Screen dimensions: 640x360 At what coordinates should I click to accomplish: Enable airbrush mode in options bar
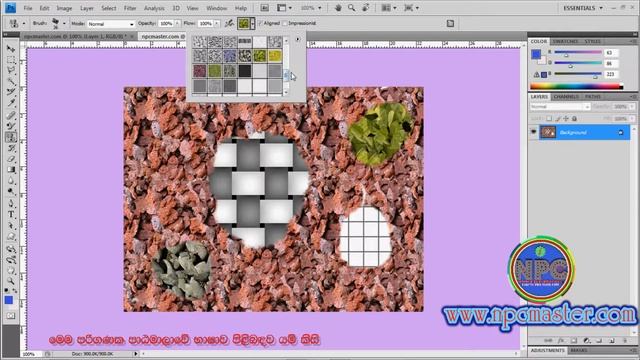(x=229, y=24)
